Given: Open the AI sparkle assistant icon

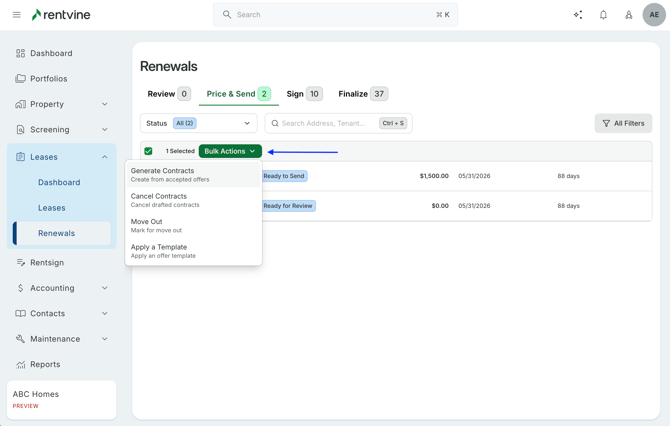Looking at the screenshot, I should (578, 15).
